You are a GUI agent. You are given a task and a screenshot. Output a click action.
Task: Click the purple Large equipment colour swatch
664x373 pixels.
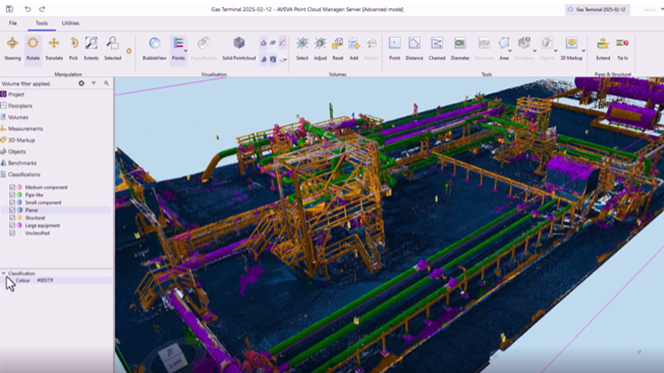19,225
